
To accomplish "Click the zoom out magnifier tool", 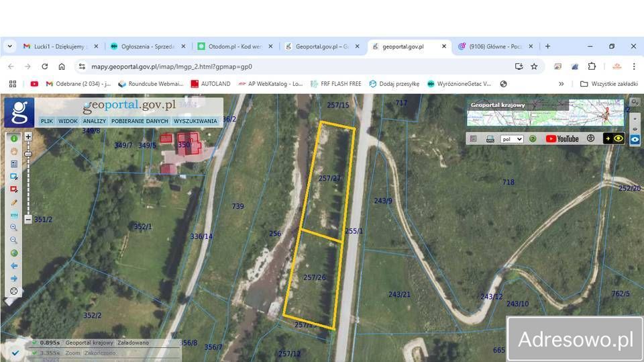I will tap(13, 240).
